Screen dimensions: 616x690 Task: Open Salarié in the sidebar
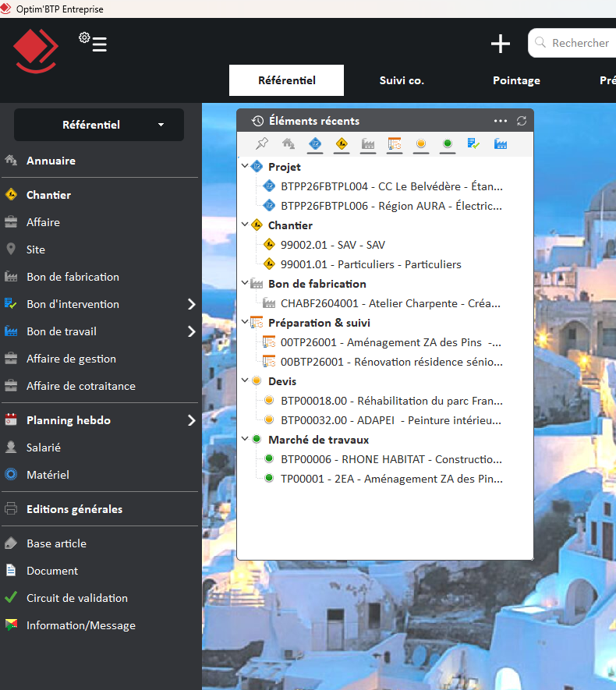coord(44,448)
